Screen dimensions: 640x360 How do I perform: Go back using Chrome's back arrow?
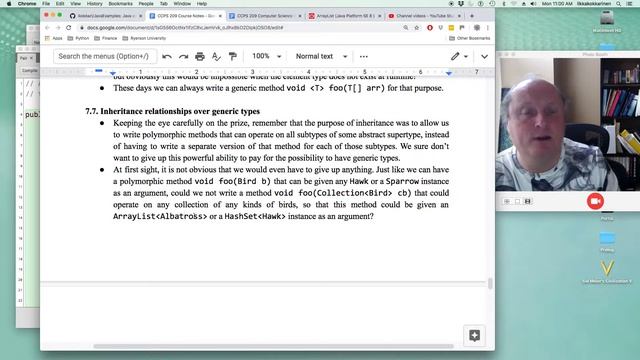click(47, 27)
